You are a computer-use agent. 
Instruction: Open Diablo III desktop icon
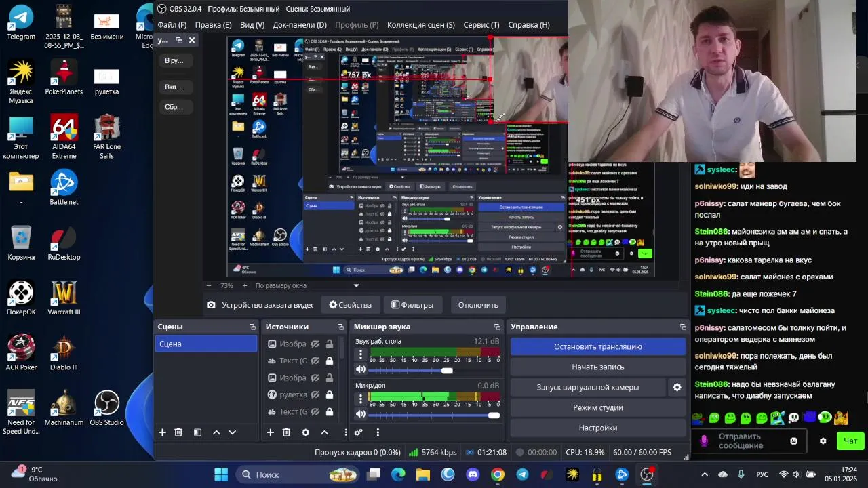click(x=64, y=353)
